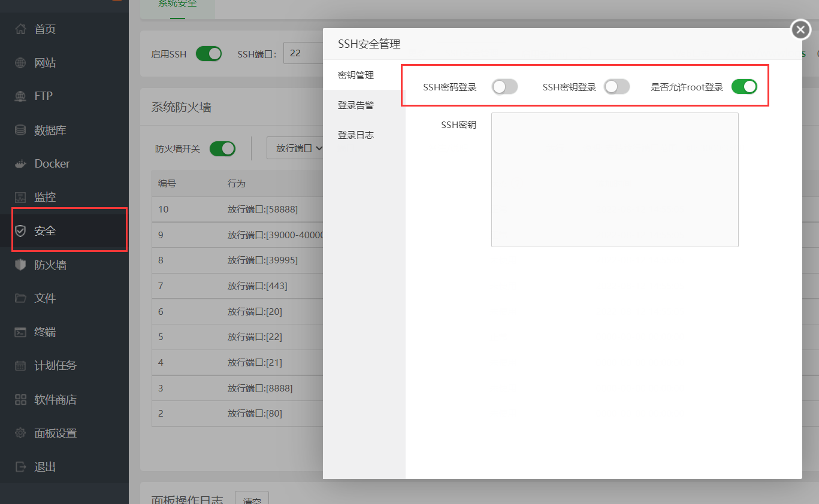Click the 放行端口:[39995] row
The width and height of the screenshot is (819, 504).
pyautogui.click(x=237, y=260)
